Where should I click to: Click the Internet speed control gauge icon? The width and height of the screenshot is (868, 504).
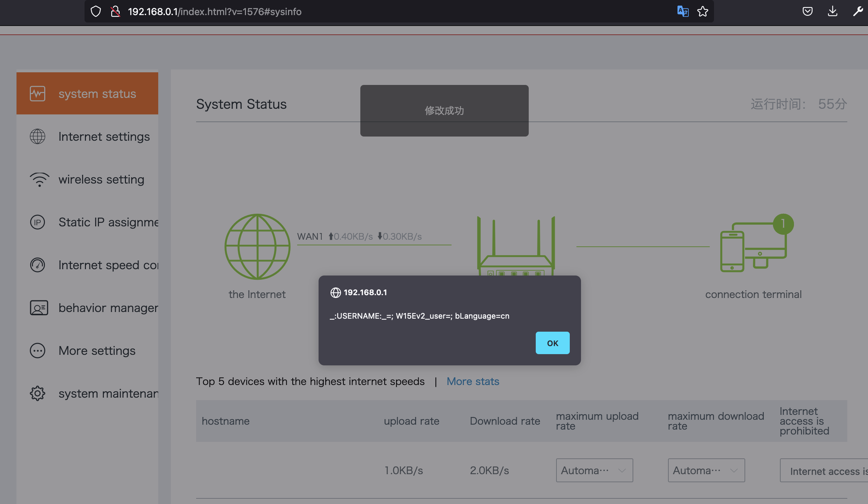(x=38, y=265)
